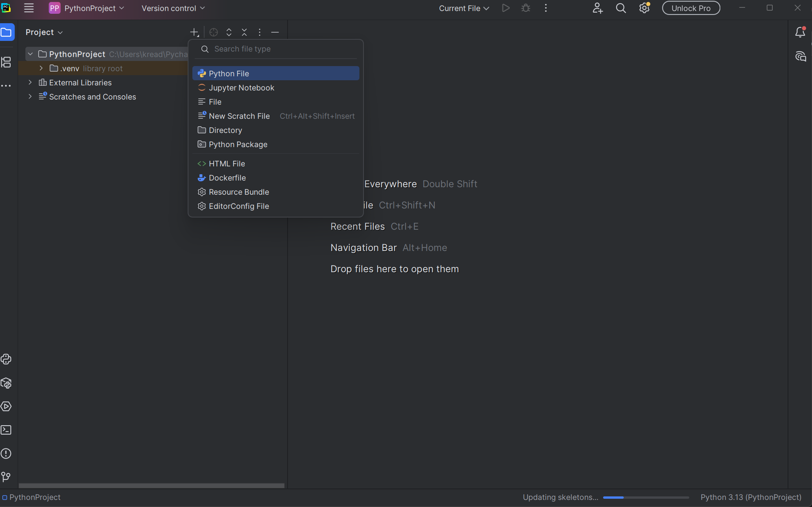Run the current file
Viewport: 812px width, 507px height.
[506, 8]
